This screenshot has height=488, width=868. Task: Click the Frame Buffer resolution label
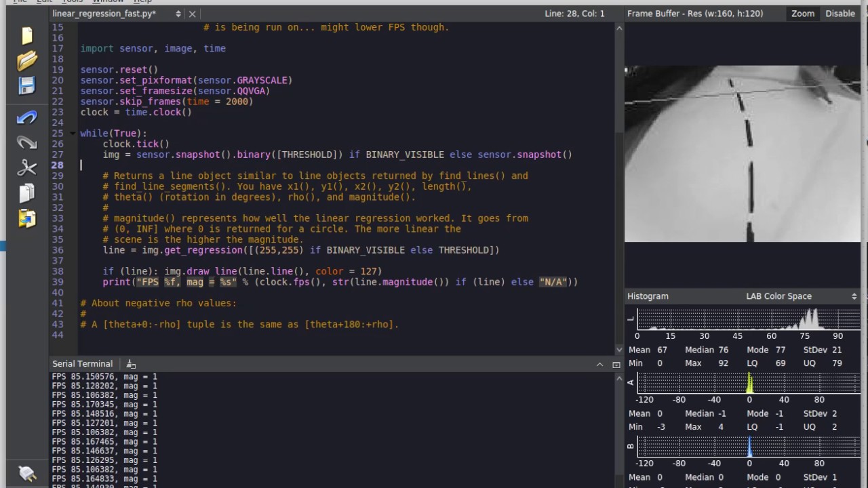(695, 14)
